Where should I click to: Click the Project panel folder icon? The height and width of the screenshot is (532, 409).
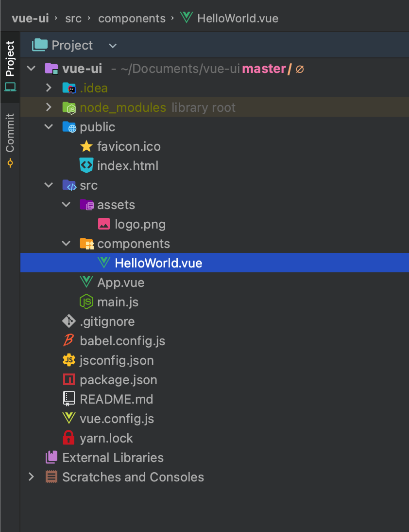point(40,45)
